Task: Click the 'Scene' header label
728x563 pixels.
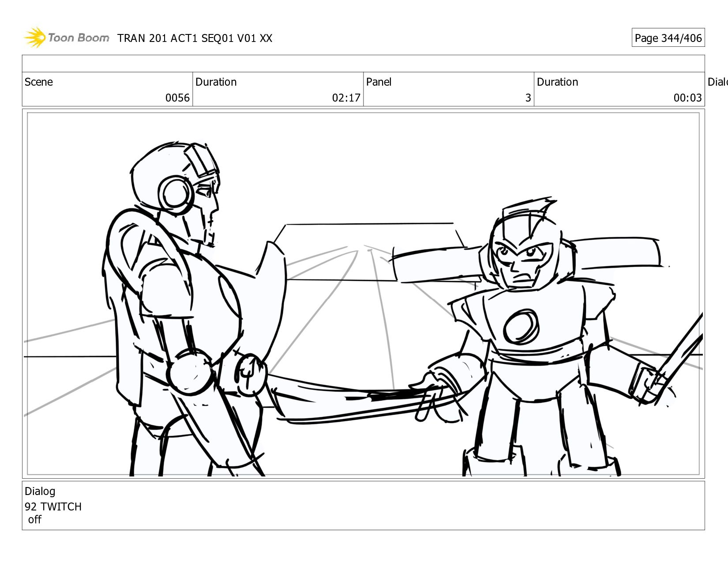Action: coord(39,82)
